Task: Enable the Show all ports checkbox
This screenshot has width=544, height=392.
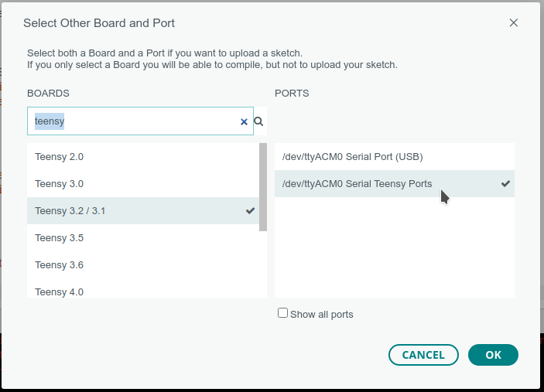Action: 282,313
